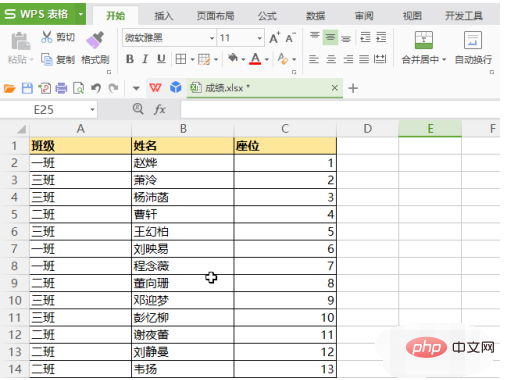Open the WPS application menu arrow
505x380 pixels.
tap(80, 14)
